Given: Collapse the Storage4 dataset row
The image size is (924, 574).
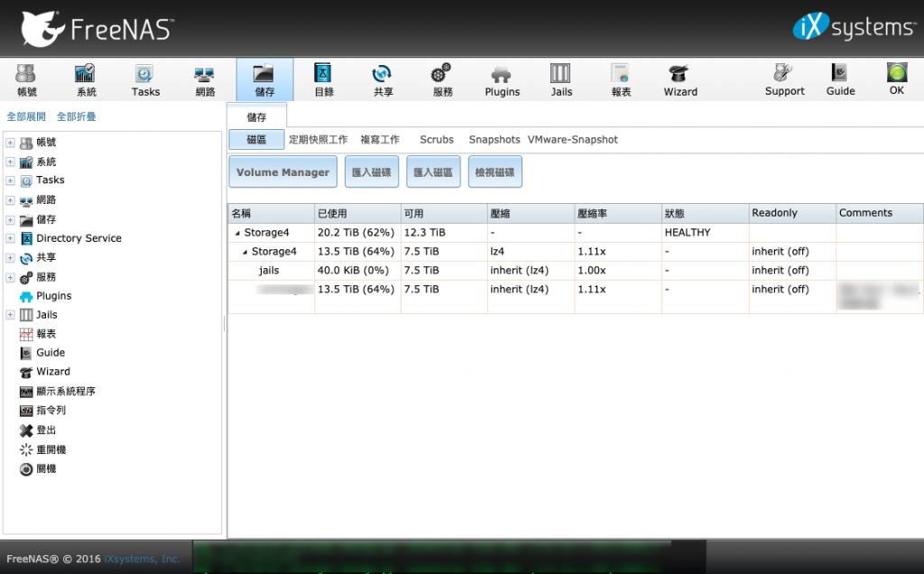Looking at the screenshot, I should point(245,252).
